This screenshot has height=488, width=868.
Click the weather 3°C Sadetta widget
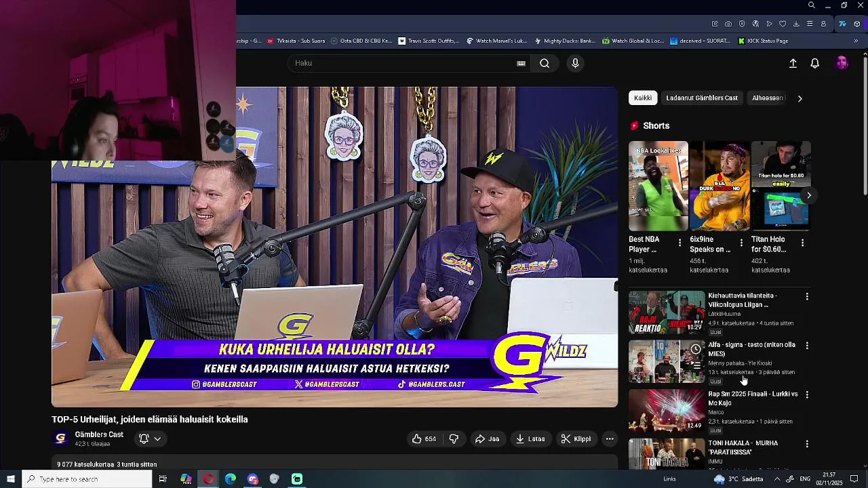pyautogui.click(x=738, y=479)
